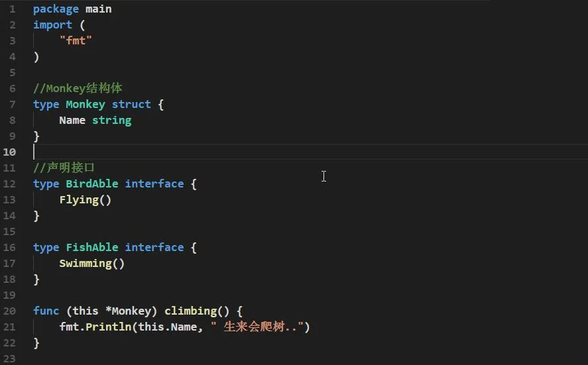This screenshot has width=588, height=365.
Task: Click the 'main' identifier on line 1
Action: point(98,9)
